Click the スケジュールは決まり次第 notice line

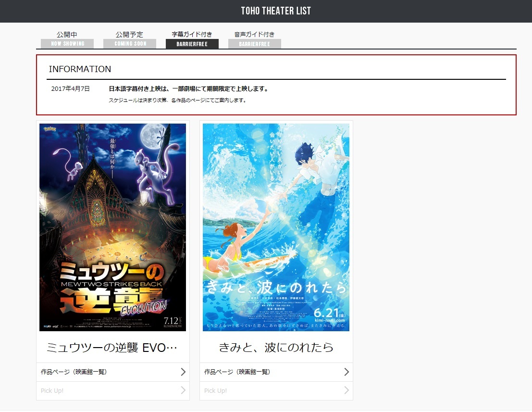click(177, 100)
